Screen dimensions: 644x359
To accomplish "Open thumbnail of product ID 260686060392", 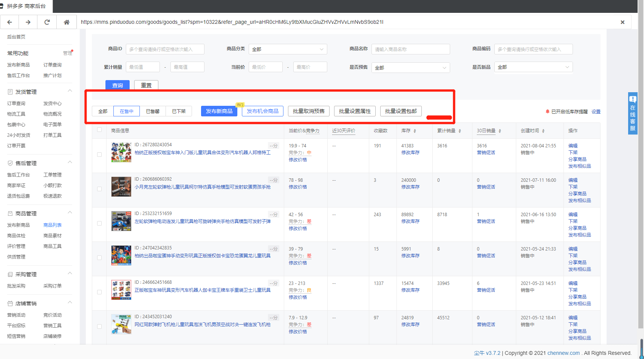I will [121, 186].
